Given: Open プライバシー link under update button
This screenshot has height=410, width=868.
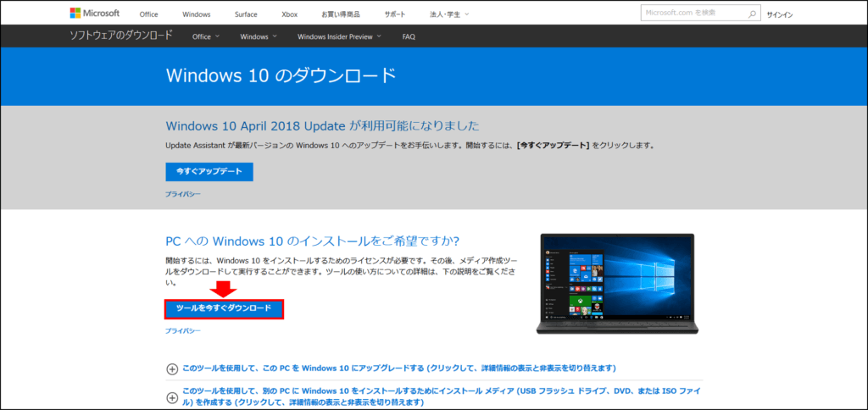Looking at the screenshot, I should (x=183, y=194).
